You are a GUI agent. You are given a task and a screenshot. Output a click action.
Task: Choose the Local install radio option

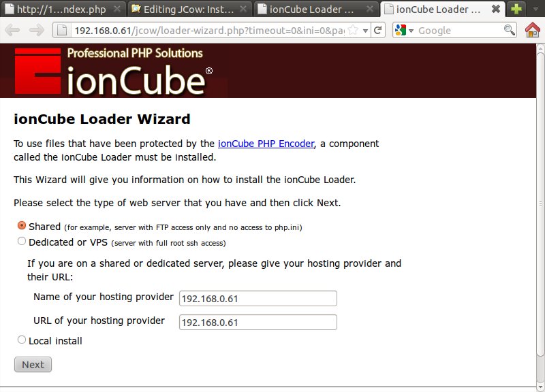[x=22, y=340]
